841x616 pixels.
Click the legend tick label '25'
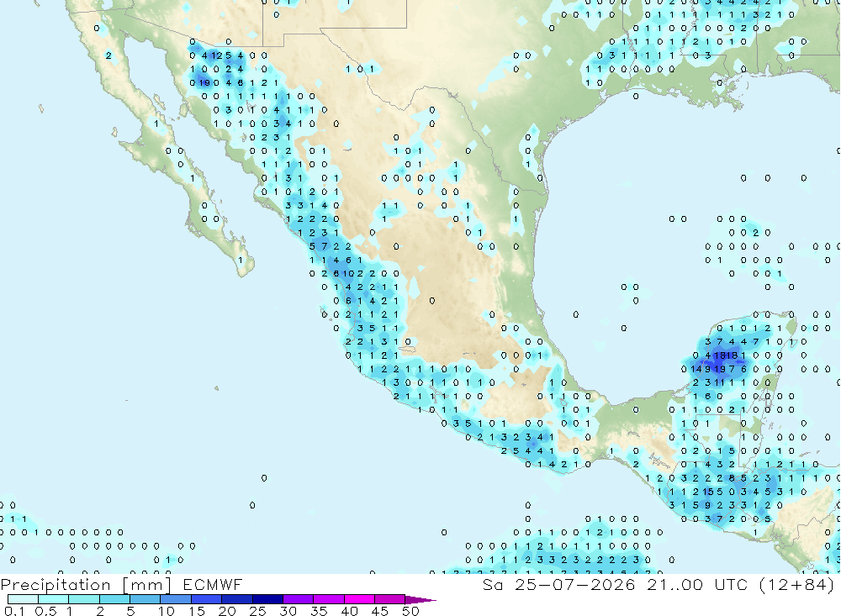coord(257,611)
